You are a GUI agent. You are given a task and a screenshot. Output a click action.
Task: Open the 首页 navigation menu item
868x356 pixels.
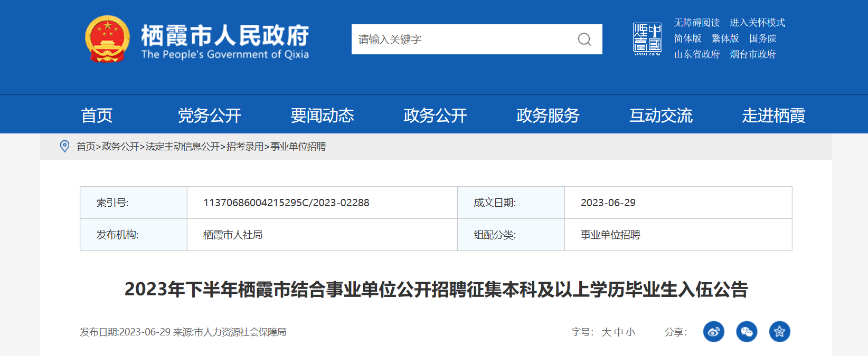coord(97,116)
